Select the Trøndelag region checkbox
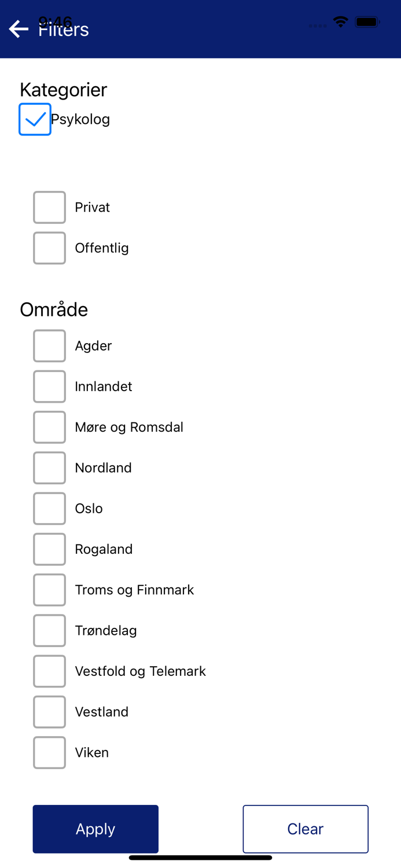This screenshot has width=401, height=868. [49, 630]
